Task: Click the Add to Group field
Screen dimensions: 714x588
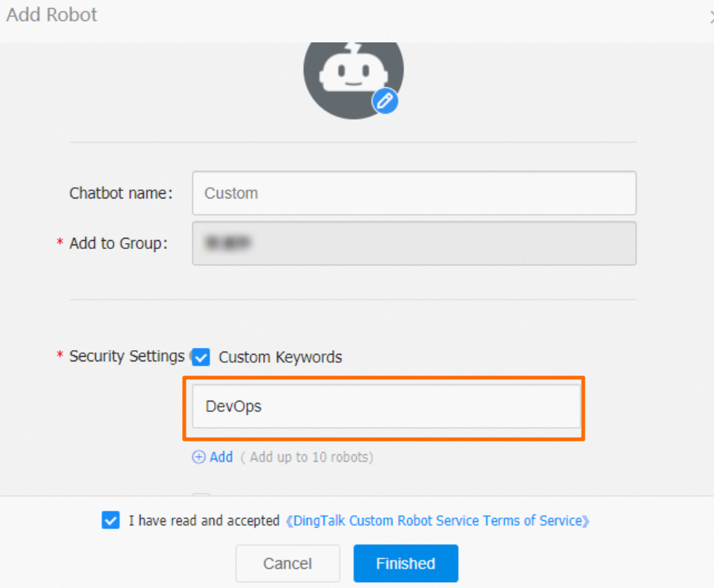Action: click(x=414, y=243)
